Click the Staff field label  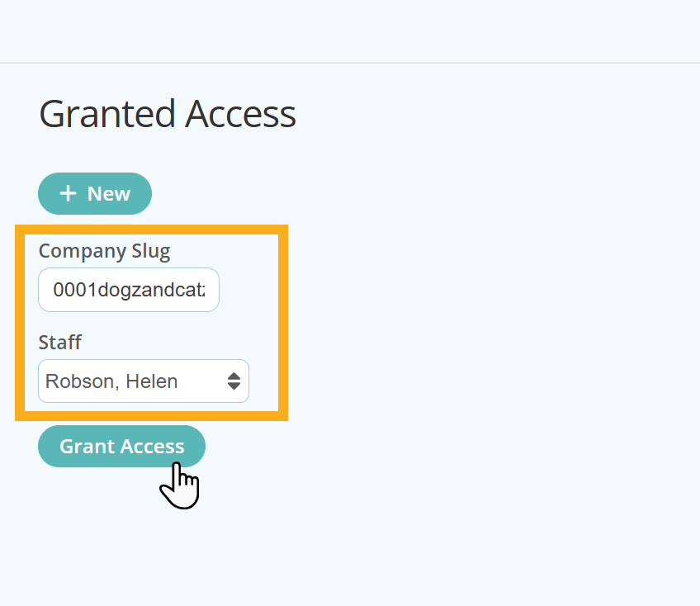pyautogui.click(x=60, y=342)
